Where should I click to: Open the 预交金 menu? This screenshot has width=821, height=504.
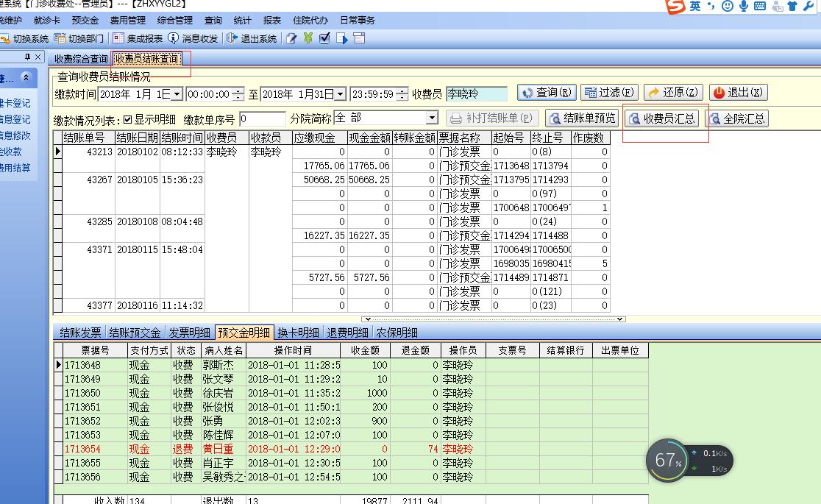pos(85,21)
